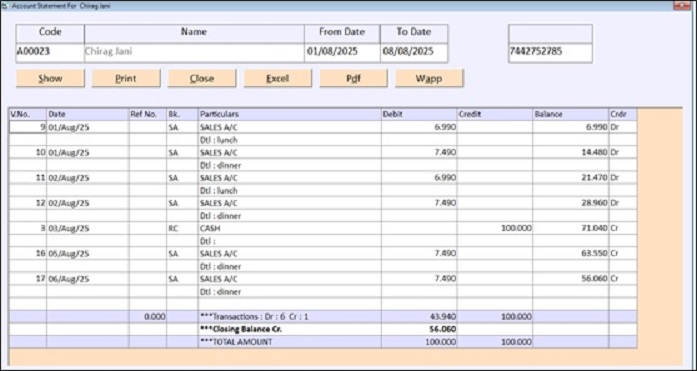Screen dimensions: 697x371
Task: Click the balance 71.040 cell
Action: point(571,228)
